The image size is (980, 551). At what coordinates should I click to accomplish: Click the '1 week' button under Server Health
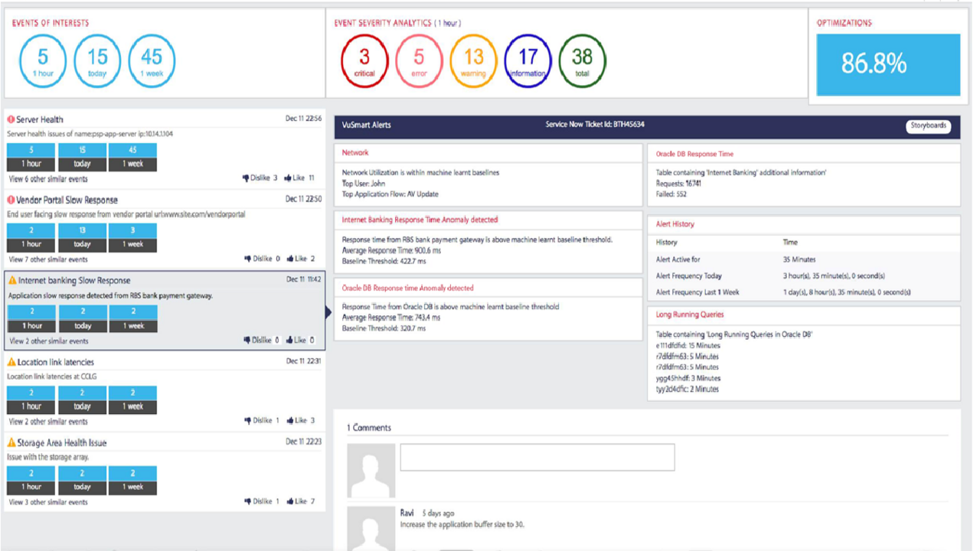click(x=135, y=164)
